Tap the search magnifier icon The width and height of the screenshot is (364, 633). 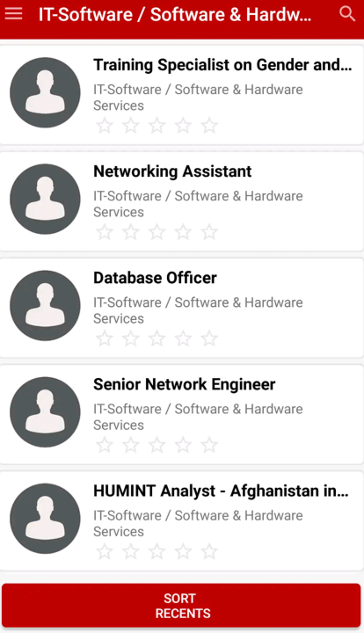[x=346, y=14]
